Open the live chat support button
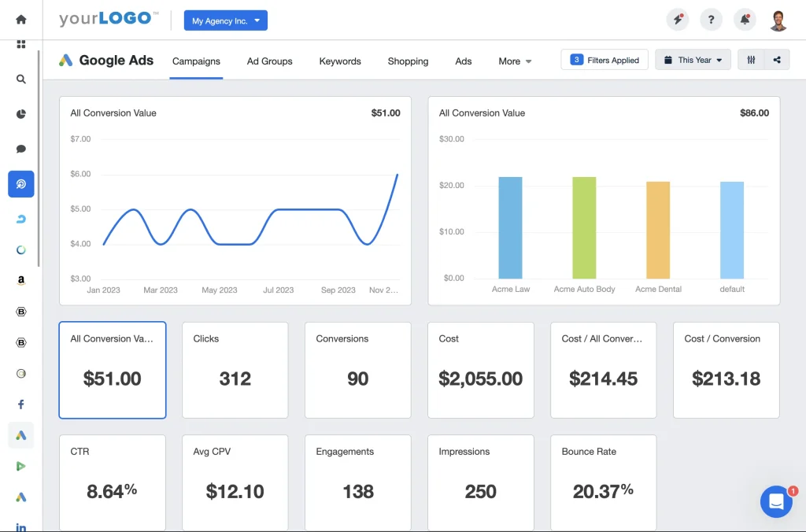 [776, 501]
